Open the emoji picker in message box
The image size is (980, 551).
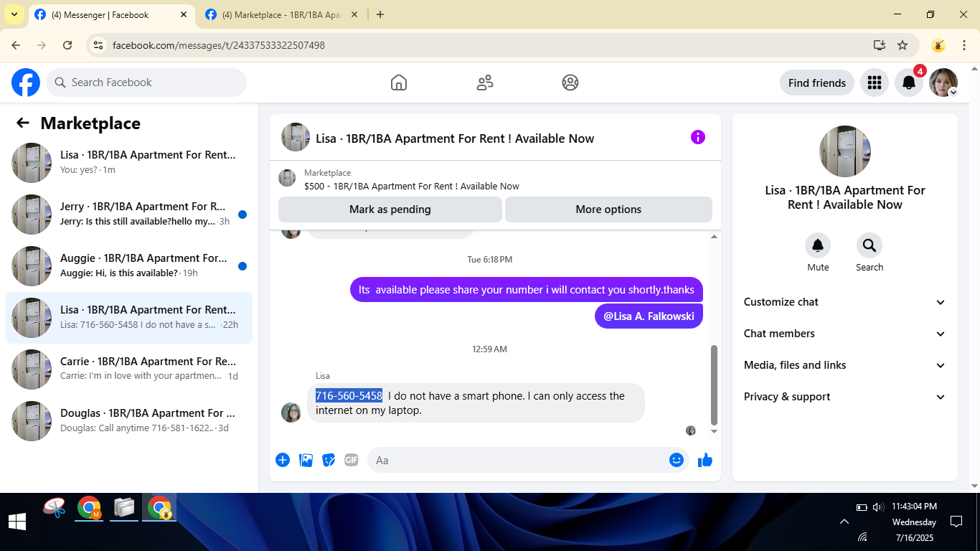pos(677,460)
